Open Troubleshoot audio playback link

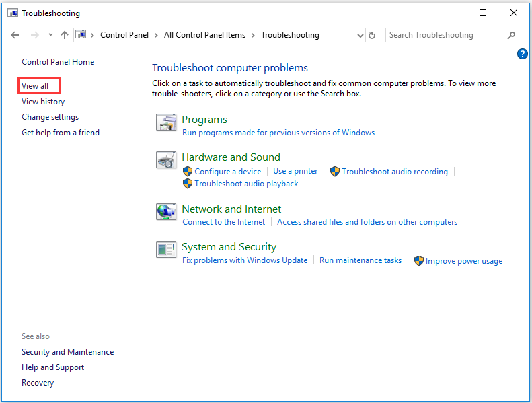[246, 184]
